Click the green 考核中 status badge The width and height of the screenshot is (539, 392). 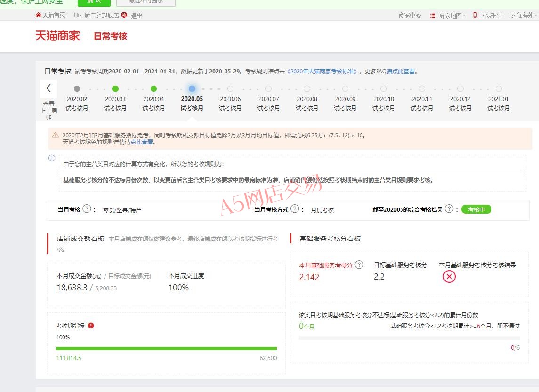[476, 209]
